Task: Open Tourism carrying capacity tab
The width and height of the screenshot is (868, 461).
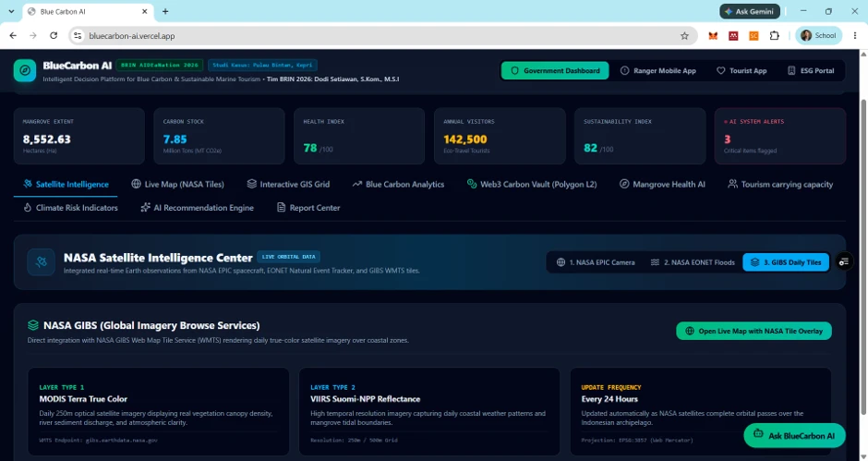Action: (x=780, y=184)
